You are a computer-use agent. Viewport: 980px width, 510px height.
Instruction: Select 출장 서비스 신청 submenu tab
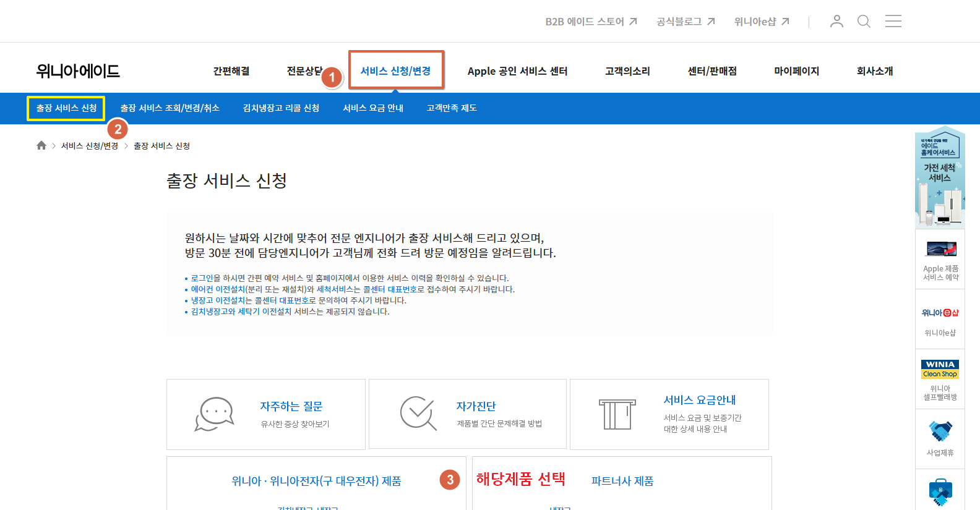[x=66, y=108]
